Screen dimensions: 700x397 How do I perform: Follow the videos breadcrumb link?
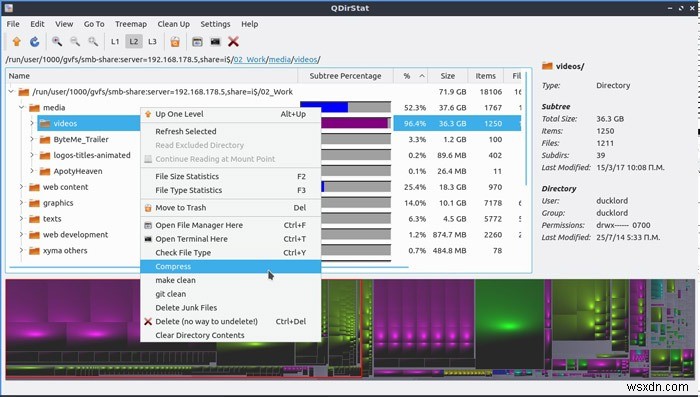305,59
